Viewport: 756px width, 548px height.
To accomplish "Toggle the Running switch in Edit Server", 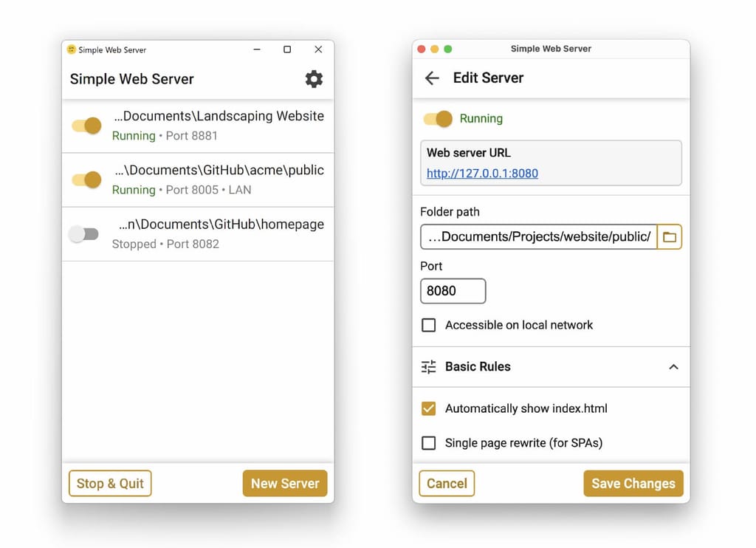I will [x=437, y=118].
